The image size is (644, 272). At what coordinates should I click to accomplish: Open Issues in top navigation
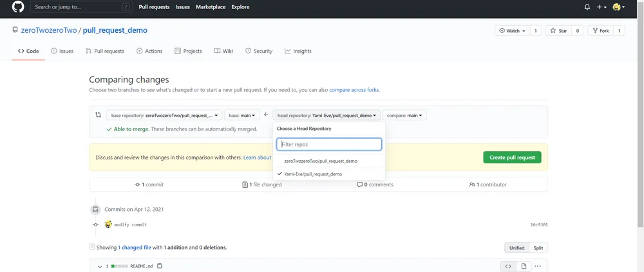182,7
